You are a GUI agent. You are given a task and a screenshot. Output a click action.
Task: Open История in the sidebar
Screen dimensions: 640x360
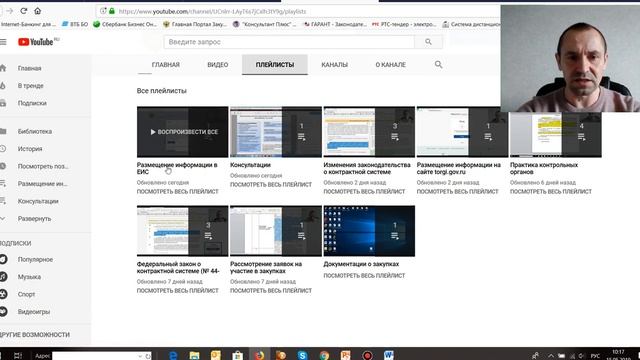[x=30, y=149]
